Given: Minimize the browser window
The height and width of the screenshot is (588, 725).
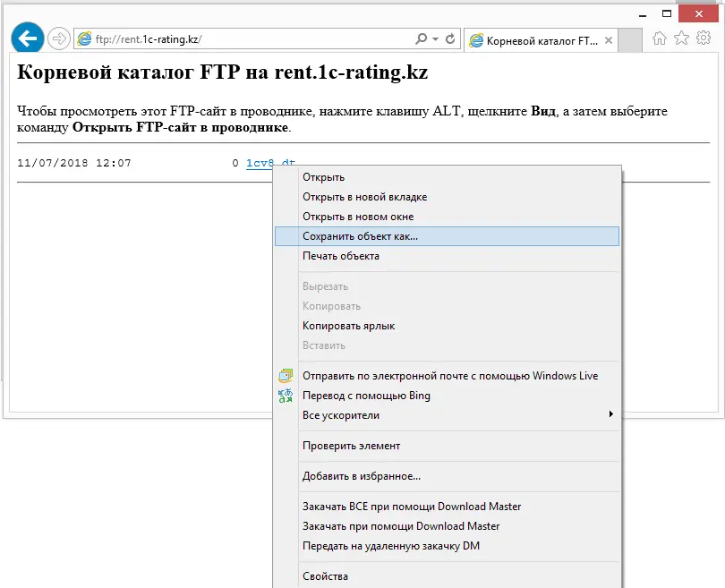Looking at the screenshot, I should (x=643, y=15).
